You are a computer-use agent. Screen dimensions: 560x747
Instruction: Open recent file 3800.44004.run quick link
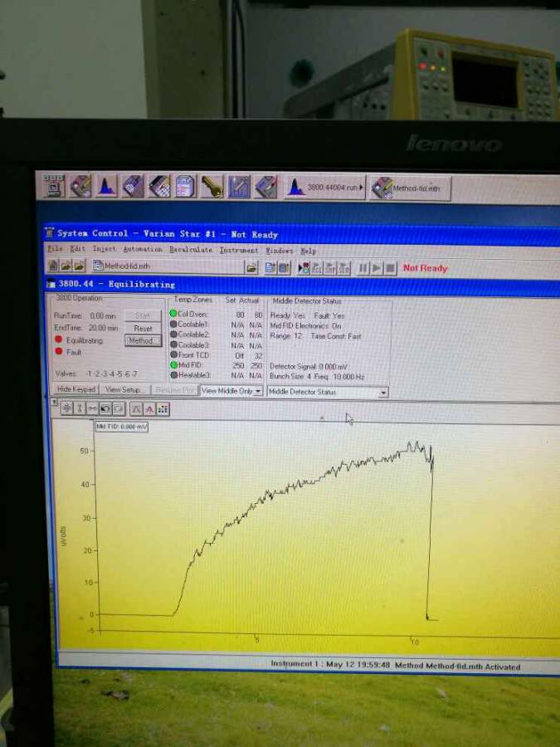[324, 188]
